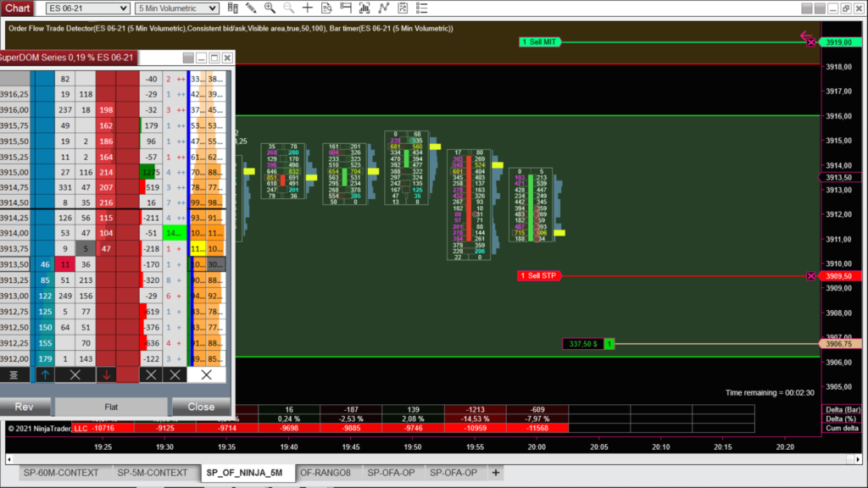Screen dimensions: 868x488
Task: Click the 3916,00 price row in SuperDOM
Action: [x=15, y=109]
